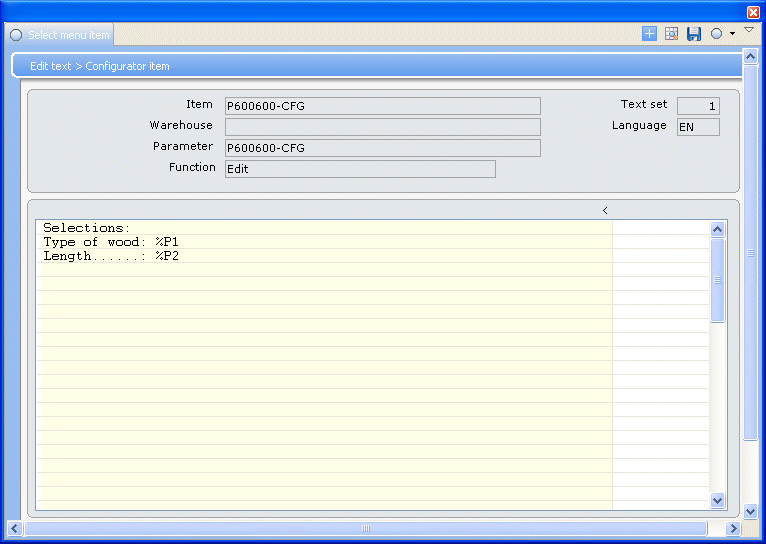Select the 'Select menu item' tab
This screenshot has height=544, width=766.
(x=60, y=35)
